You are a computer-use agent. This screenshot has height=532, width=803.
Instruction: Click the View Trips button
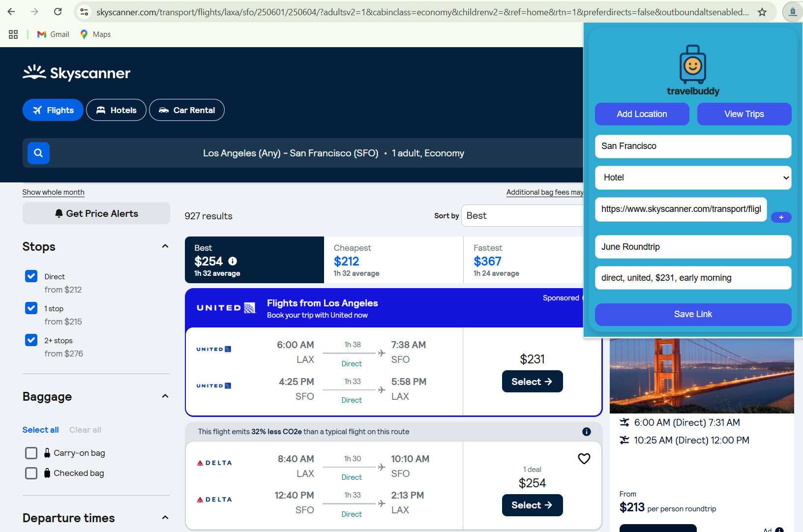[x=744, y=114]
